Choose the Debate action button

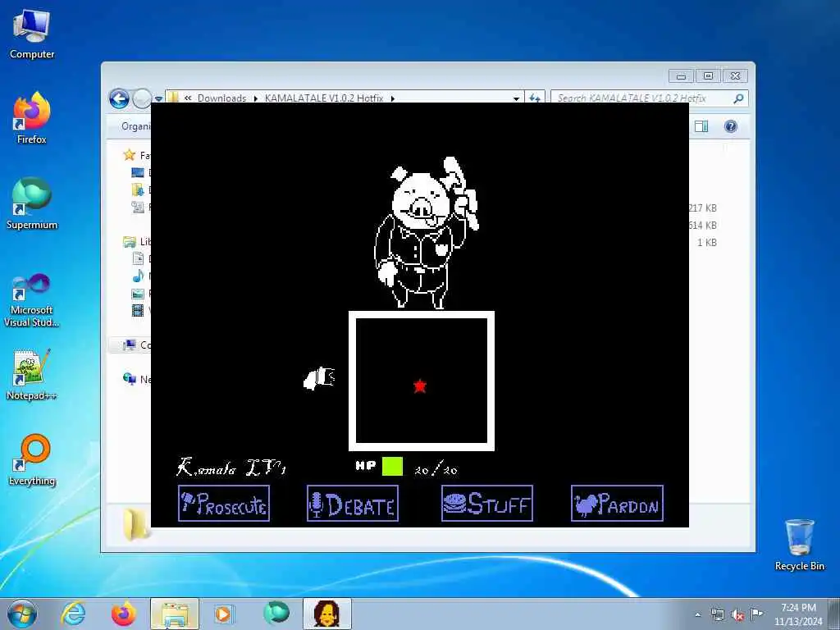353,503
